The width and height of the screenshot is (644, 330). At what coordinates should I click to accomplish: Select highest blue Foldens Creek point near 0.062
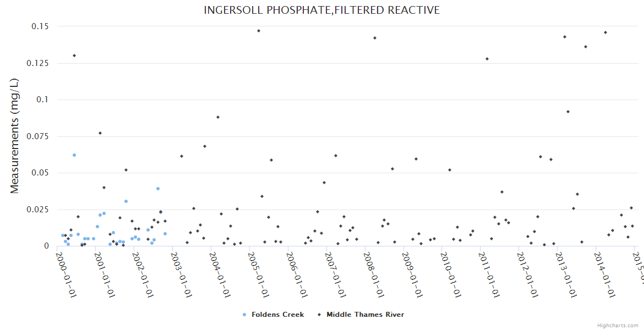point(74,155)
